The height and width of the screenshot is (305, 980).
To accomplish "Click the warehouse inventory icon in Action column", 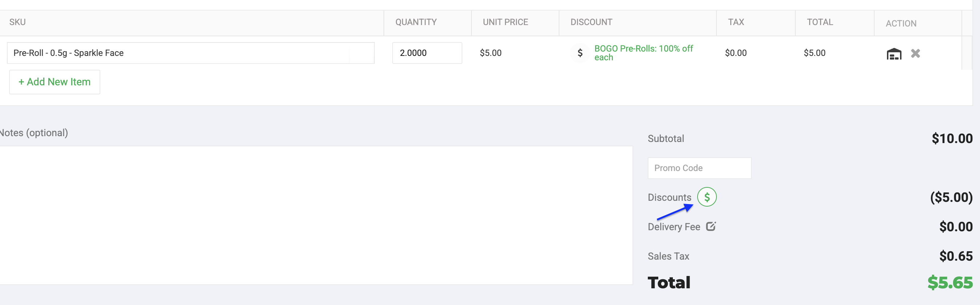I will tap(893, 53).
